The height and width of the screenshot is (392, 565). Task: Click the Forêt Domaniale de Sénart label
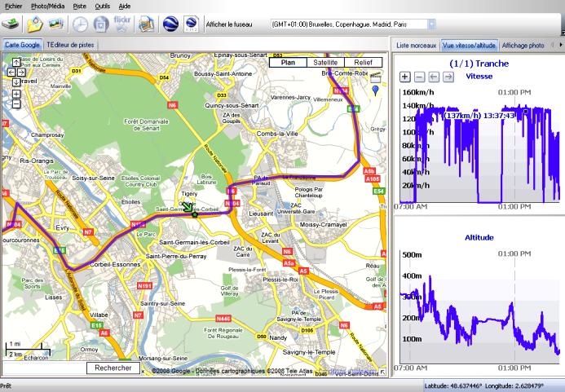point(146,125)
